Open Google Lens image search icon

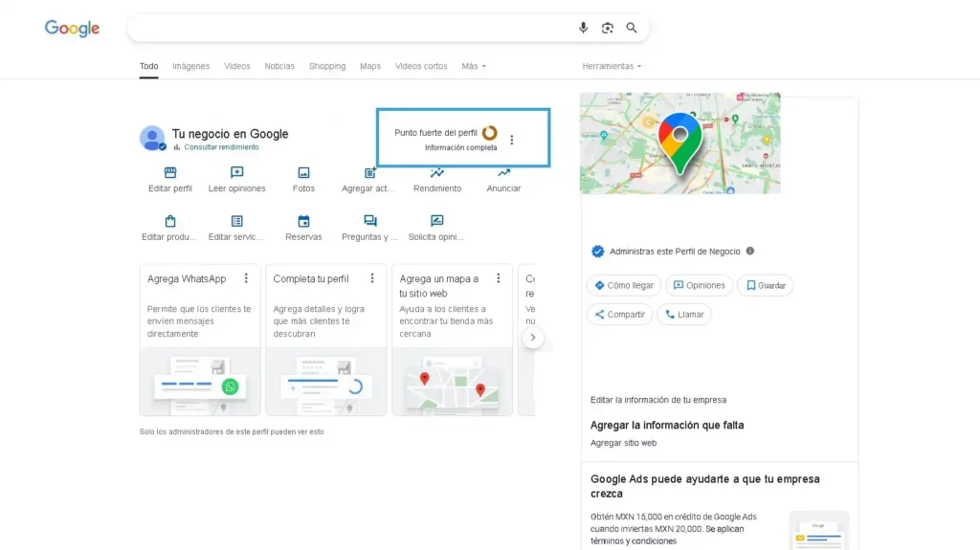(x=607, y=28)
